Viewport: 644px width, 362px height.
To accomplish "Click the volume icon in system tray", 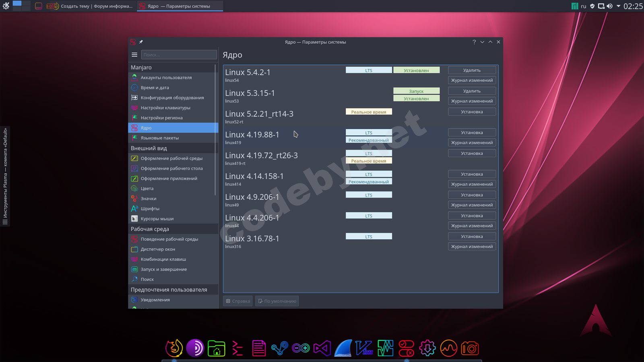I will [x=609, y=6].
